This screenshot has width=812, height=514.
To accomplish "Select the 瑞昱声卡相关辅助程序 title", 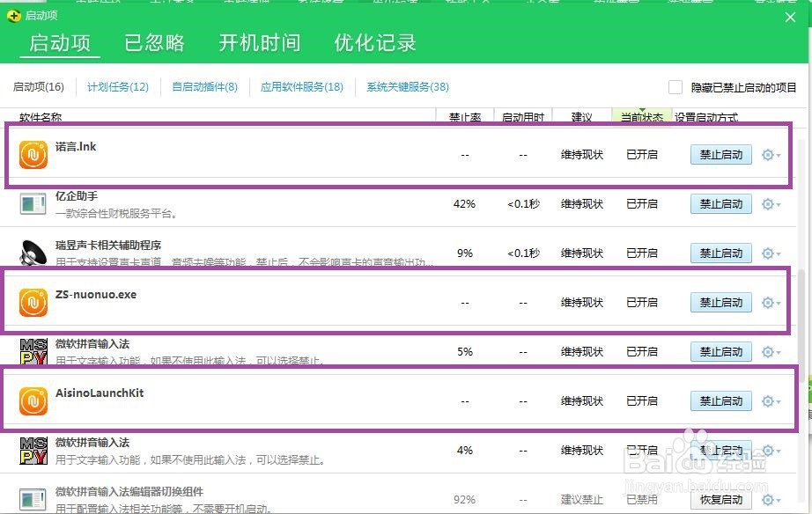I will [x=108, y=246].
